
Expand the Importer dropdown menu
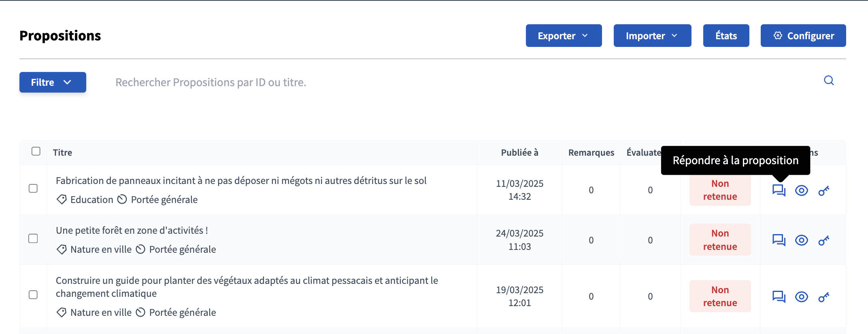(x=652, y=36)
